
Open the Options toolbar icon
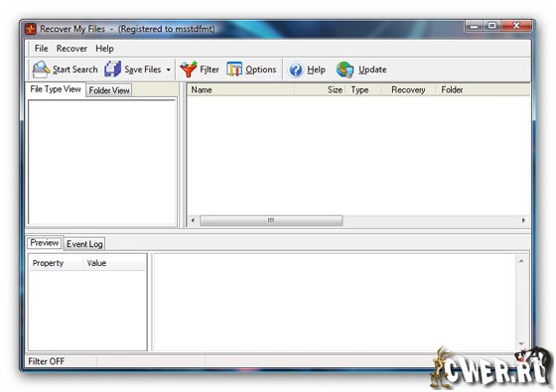coord(234,69)
